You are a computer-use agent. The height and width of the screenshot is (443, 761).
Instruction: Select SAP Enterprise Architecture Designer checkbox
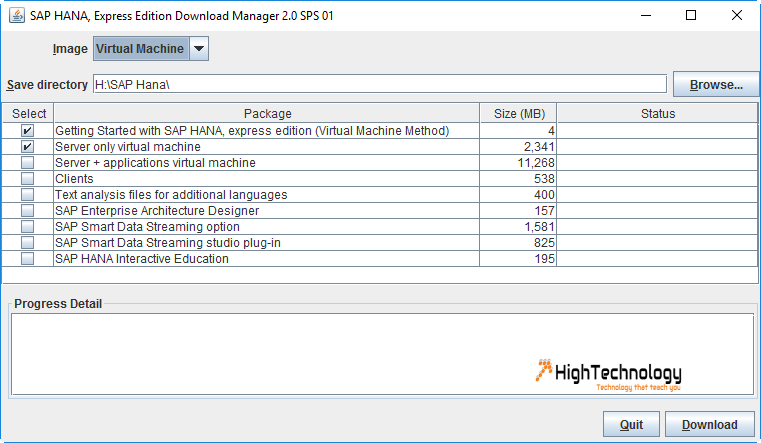[x=28, y=211]
